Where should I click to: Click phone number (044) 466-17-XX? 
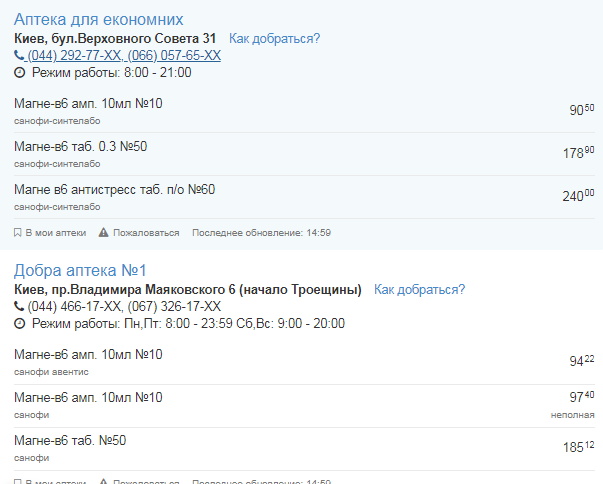click(74, 306)
